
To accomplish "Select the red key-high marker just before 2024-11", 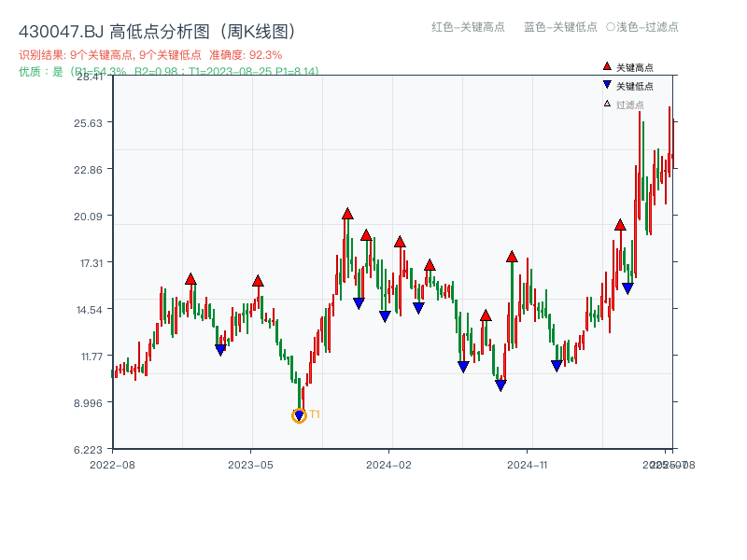I will pyautogui.click(x=512, y=257).
